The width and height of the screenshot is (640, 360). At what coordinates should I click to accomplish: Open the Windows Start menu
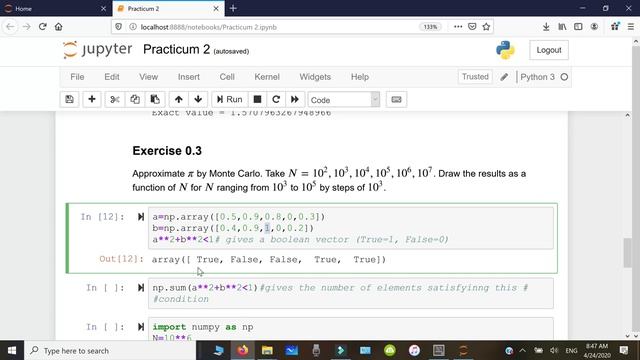point(12,351)
